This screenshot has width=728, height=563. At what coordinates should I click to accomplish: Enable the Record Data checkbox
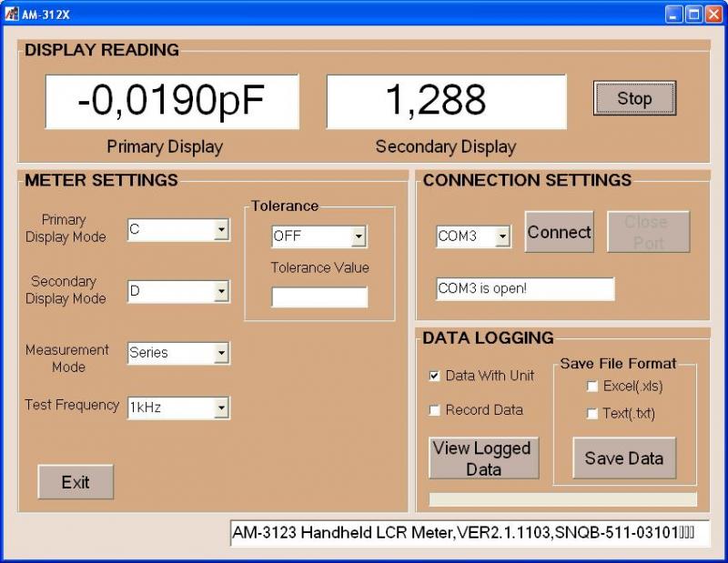434,410
